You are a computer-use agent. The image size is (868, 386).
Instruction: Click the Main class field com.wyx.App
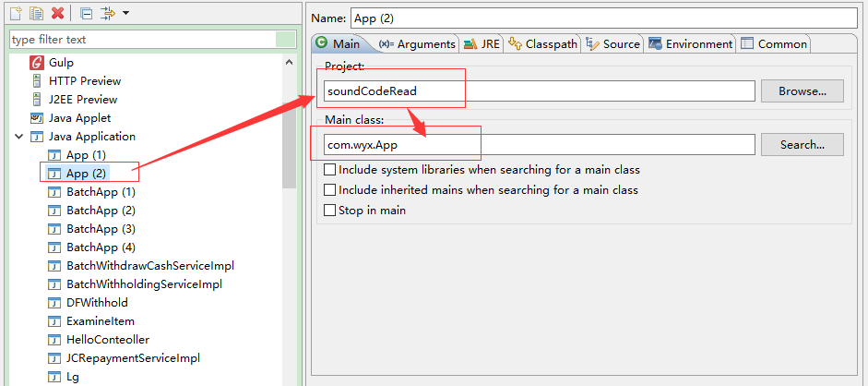click(540, 145)
